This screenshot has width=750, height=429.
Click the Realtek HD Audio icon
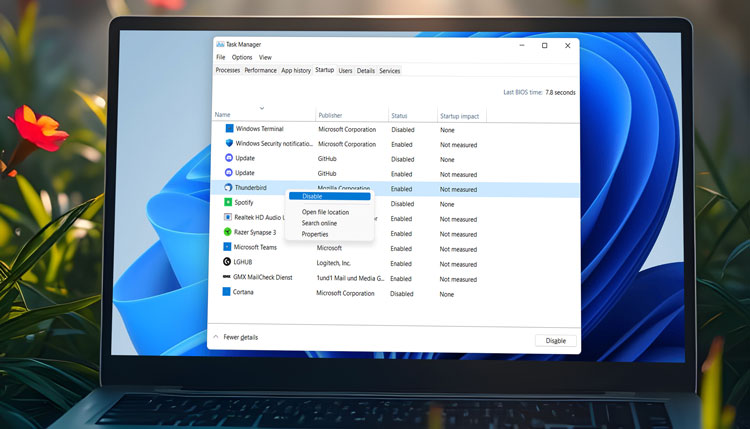click(228, 217)
